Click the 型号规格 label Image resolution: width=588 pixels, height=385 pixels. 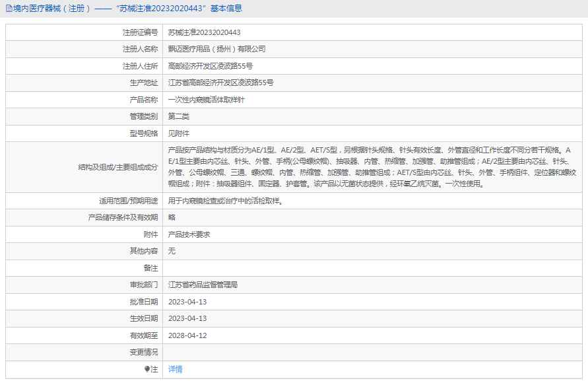coord(144,133)
